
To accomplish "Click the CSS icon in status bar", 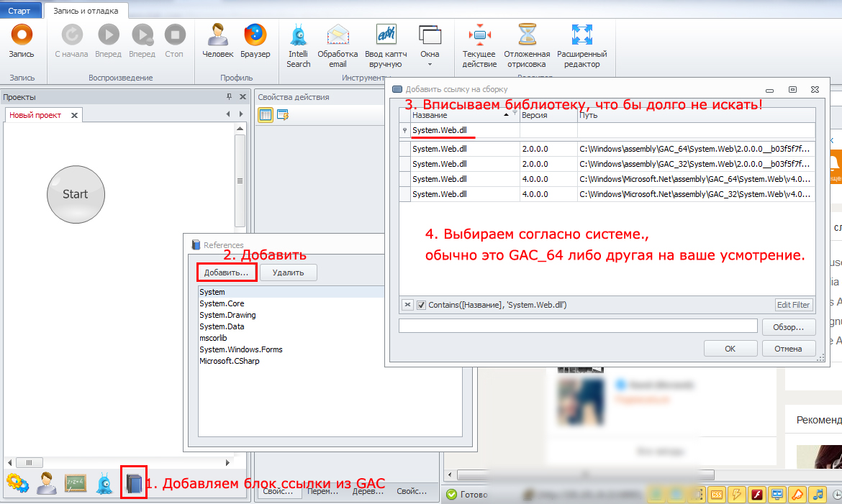I will tap(717, 495).
